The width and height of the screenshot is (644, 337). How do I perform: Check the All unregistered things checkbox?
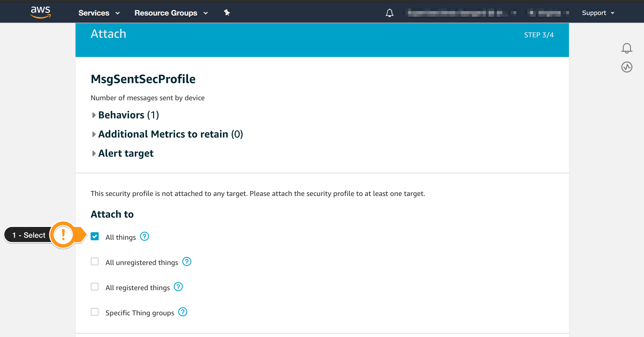(x=95, y=262)
